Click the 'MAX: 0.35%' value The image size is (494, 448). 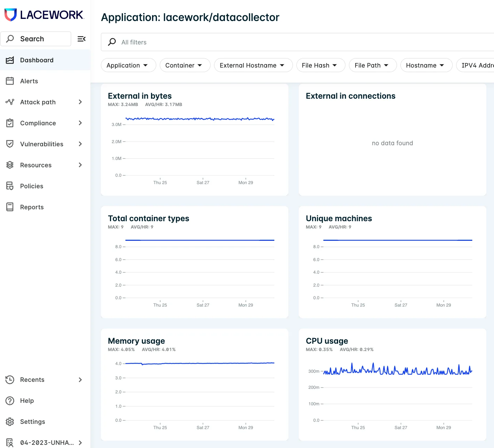click(x=319, y=350)
